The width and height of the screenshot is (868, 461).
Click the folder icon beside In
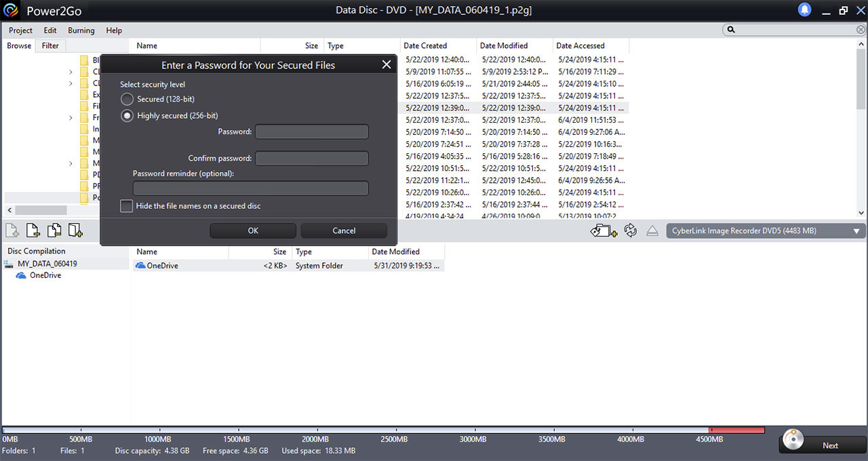point(84,129)
